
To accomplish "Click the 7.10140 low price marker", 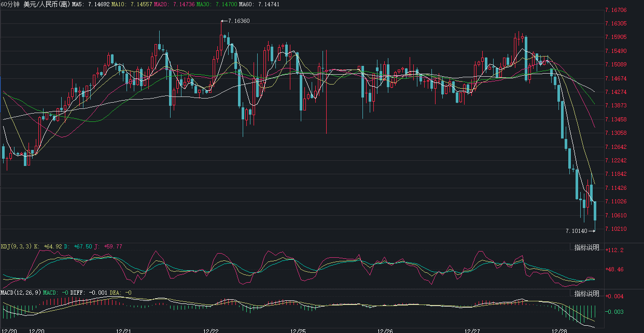I will (577, 230).
